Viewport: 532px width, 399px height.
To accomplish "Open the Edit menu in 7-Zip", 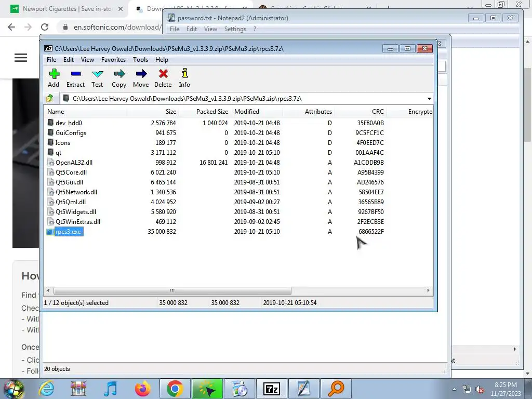I will tap(69, 60).
